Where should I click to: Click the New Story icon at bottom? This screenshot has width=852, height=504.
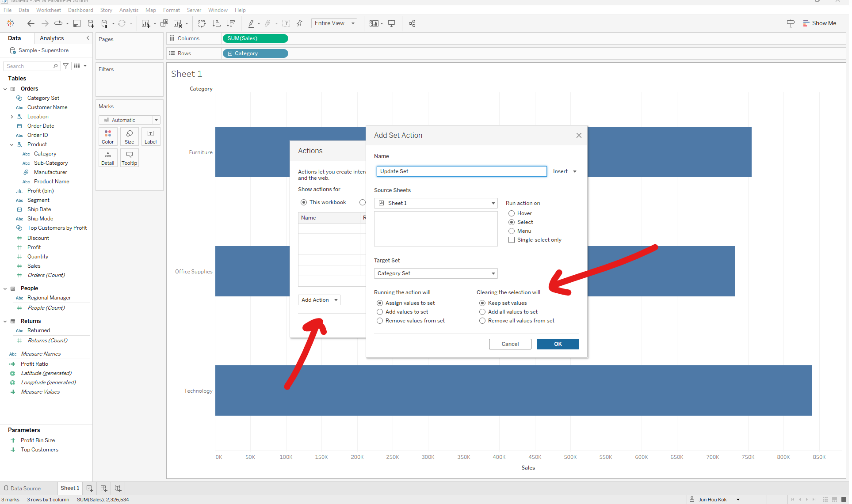(x=118, y=488)
